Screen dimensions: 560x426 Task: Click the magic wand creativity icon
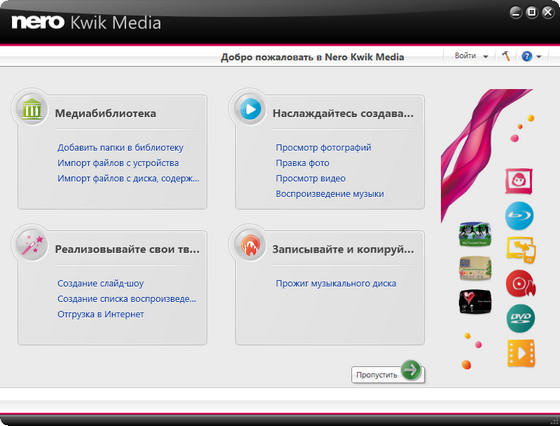(x=31, y=245)
